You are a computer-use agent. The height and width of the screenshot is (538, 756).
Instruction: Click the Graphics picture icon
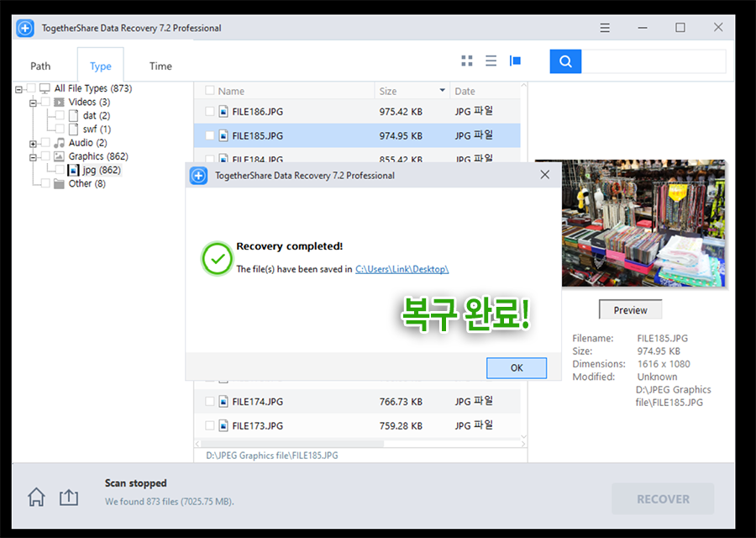59,156
